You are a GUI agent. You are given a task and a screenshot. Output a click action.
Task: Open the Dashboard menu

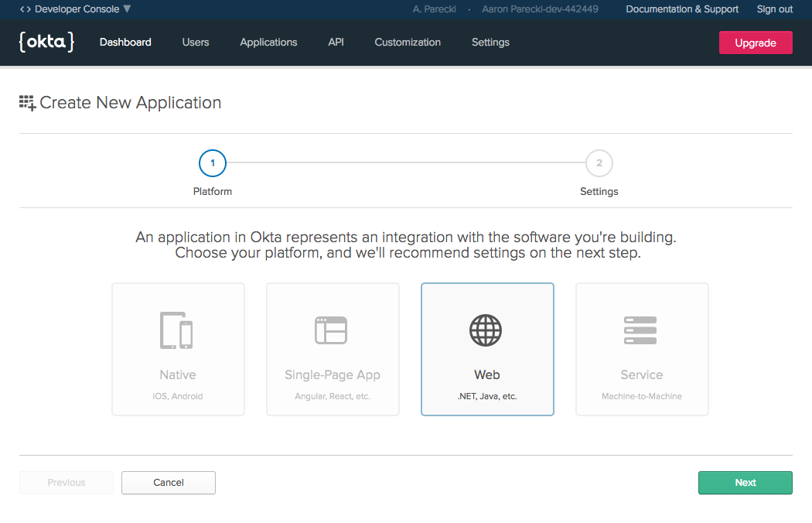click(125, 43)
